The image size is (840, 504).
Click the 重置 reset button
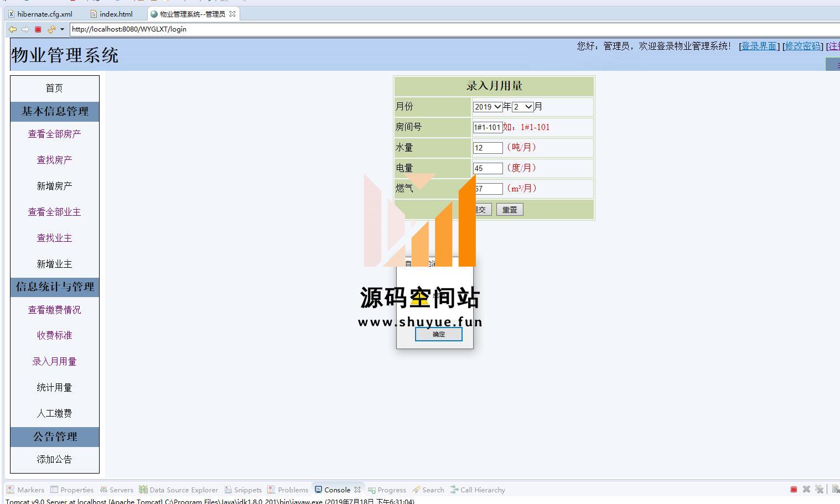tap(509, 210)
